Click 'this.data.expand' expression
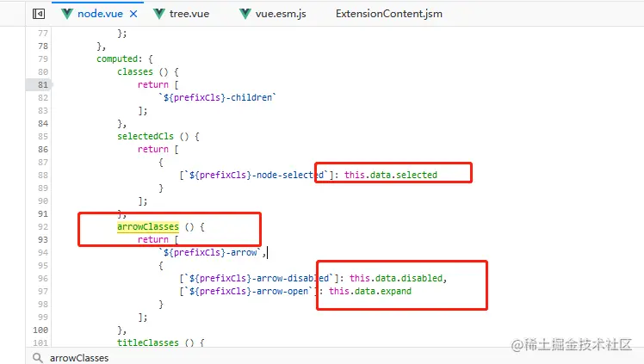The height and width of the screenshot is (364, 644). tap(370, 291)
